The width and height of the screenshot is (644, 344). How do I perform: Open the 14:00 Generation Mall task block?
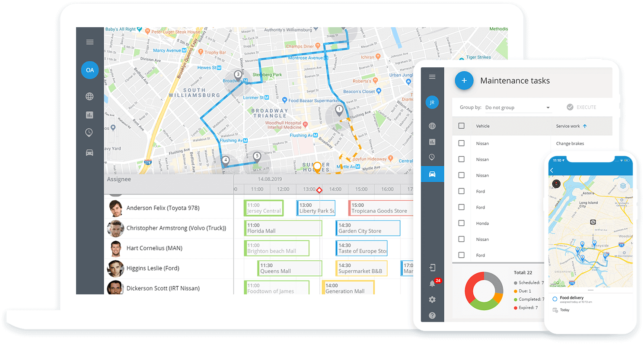coord(348,287)
